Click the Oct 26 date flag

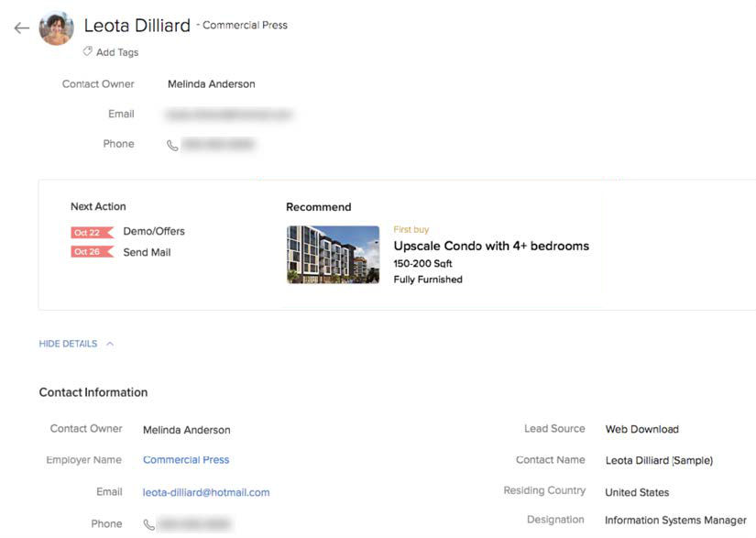coord(92,252)
